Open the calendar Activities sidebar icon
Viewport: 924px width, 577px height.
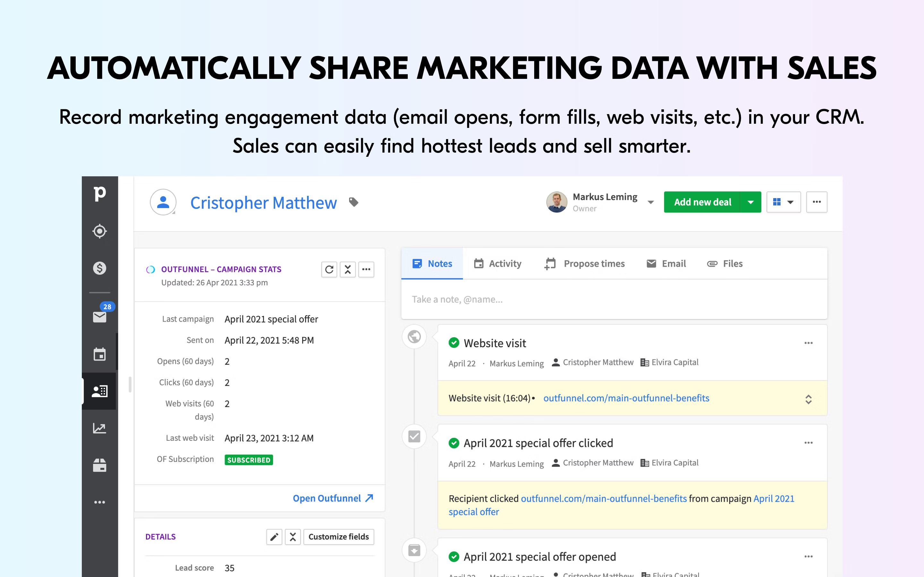[99, 354]
